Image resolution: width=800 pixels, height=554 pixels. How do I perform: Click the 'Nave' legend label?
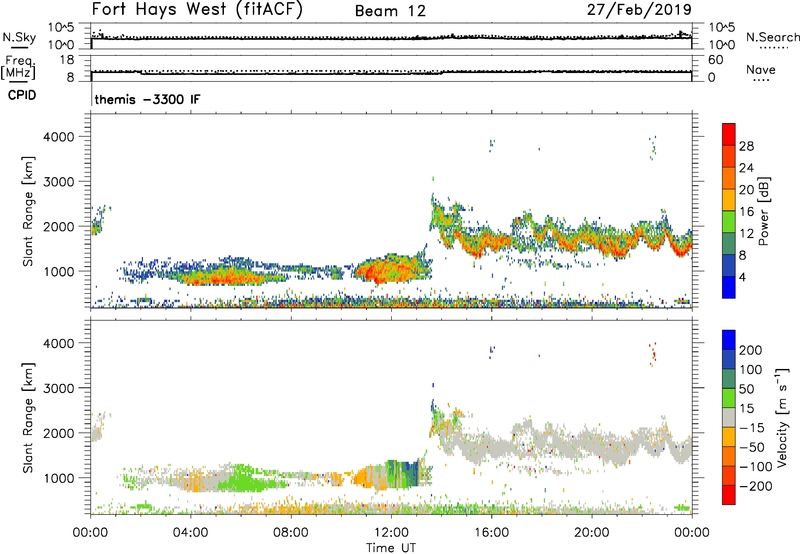[x=761, y=69]
